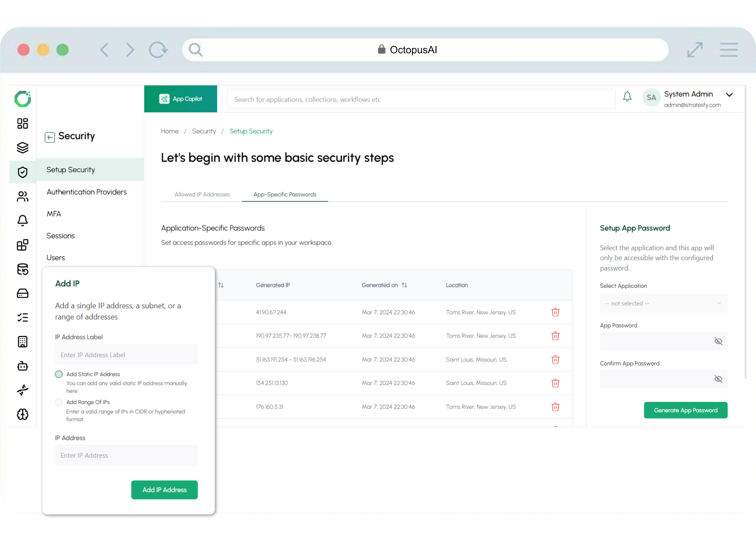The height and width of the screenshot is (535, 756).
Task: Click the stacked layers icon in sidebar
Action: click(22, 148)
